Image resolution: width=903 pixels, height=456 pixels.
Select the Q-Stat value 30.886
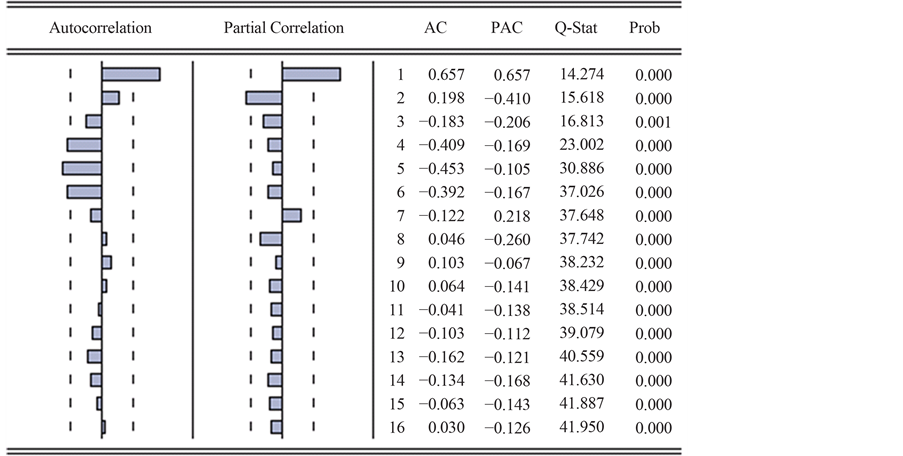pos(581,169)
